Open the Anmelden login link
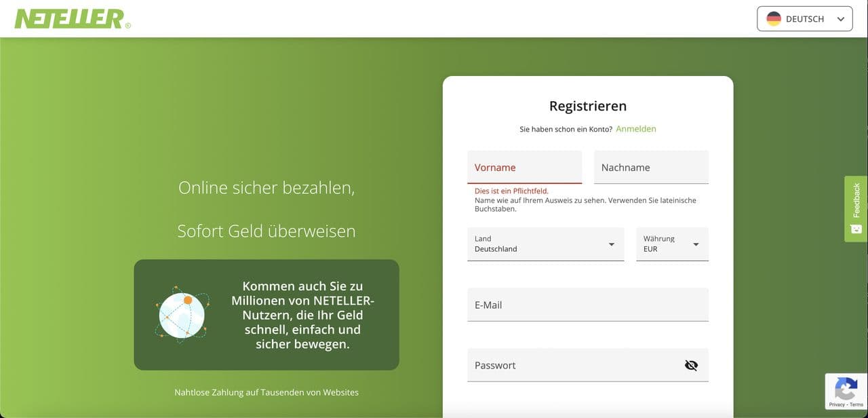This screenshot has height=418, width=868. click(635, 129)
